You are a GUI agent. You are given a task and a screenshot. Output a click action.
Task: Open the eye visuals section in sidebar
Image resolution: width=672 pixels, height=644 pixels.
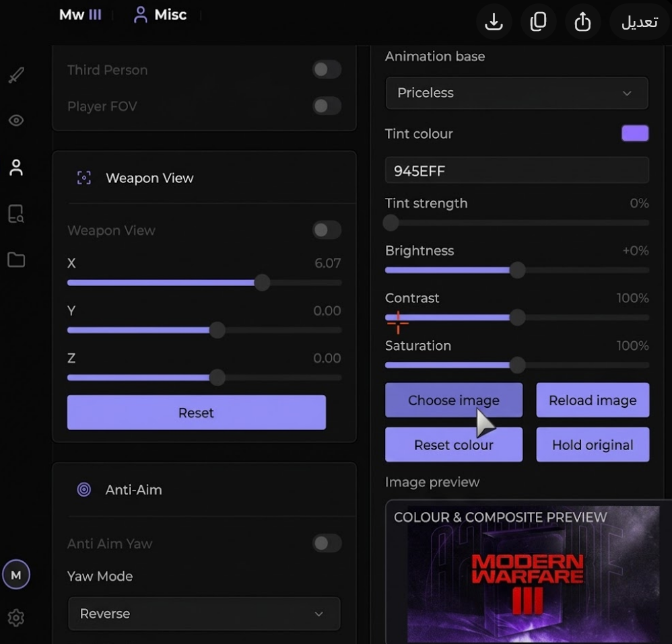(x=16, y=120)
